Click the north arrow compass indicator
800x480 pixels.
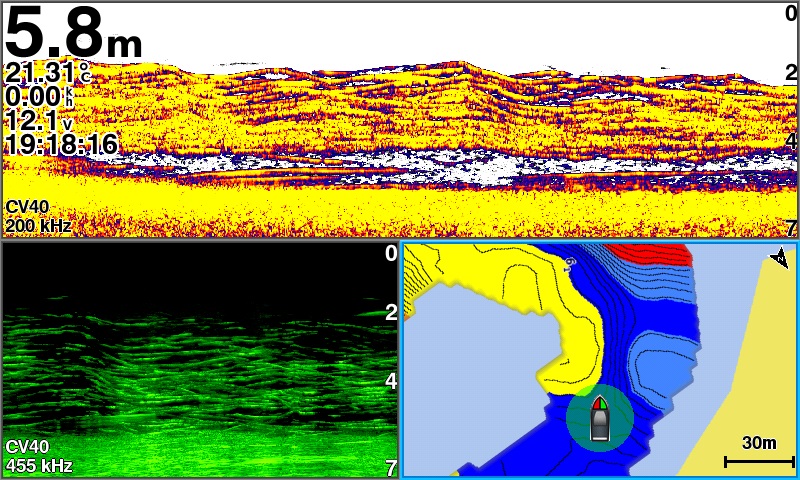(779, 260)
